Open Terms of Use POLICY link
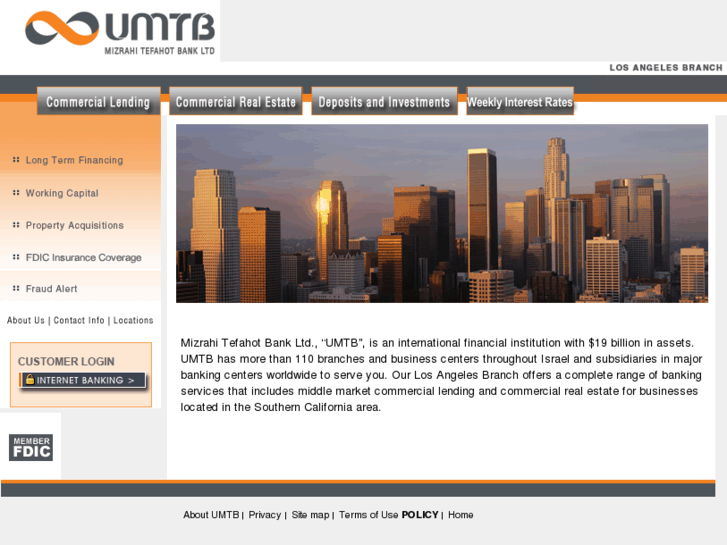Image resolution: width=727 pixels, height=545 pixels. pos(389,515)
